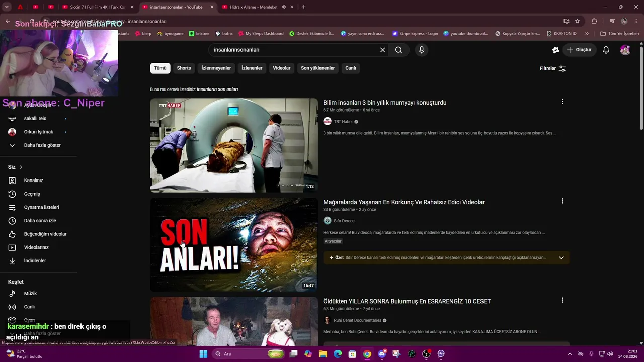
Task: Click the YouTube search input field
Action: point(294,50)
